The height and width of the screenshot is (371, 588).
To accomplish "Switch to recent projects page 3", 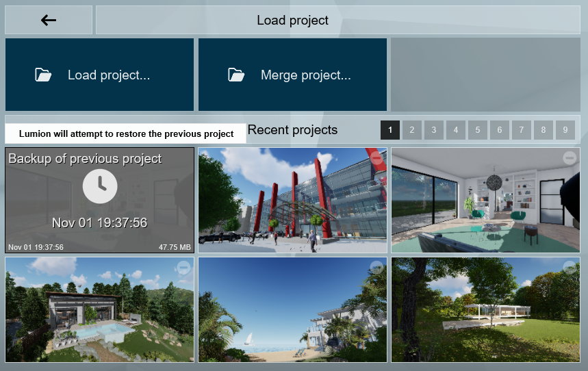I will (434, 130).
